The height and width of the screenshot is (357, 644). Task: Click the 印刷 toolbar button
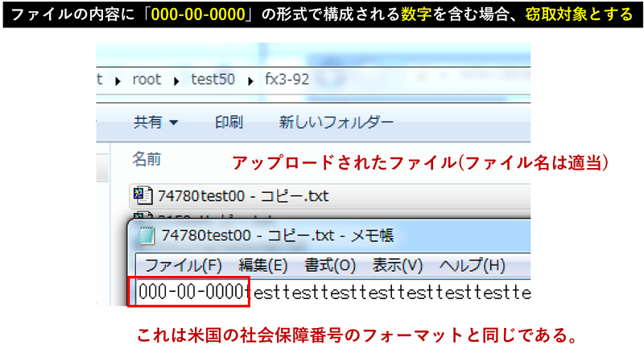pyautogui.click(x=229, y=122)
